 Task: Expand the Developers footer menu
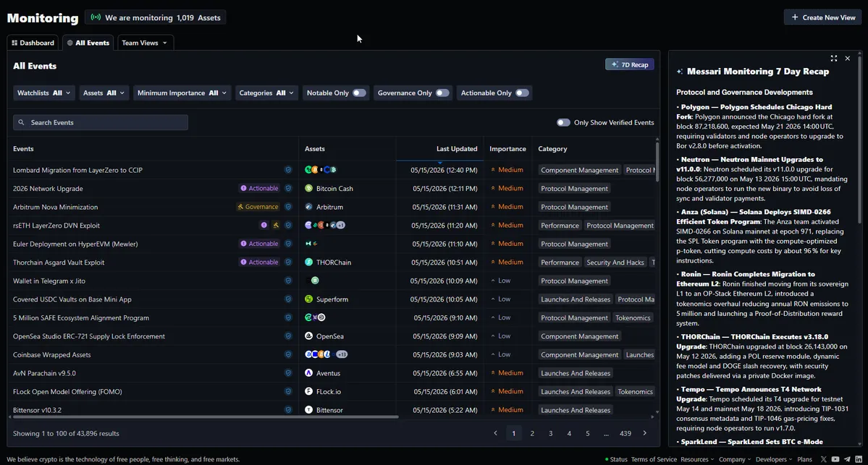(x=774, y=459)
